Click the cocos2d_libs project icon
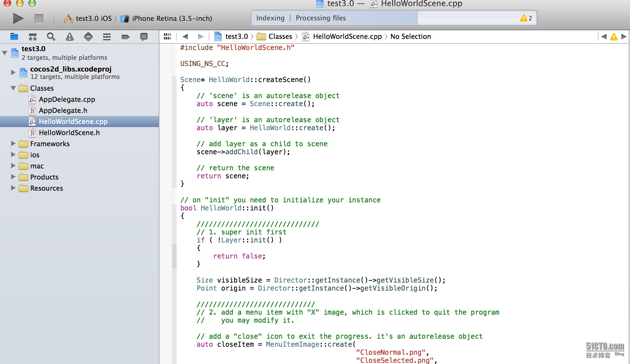Viewport: 630px width, 364px height. (23, 72)
